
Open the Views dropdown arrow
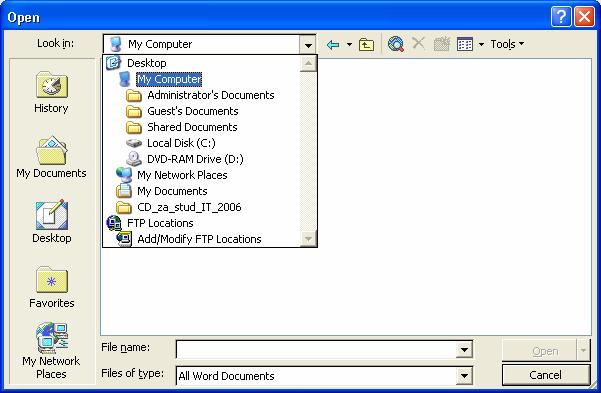tap(481, 44)
